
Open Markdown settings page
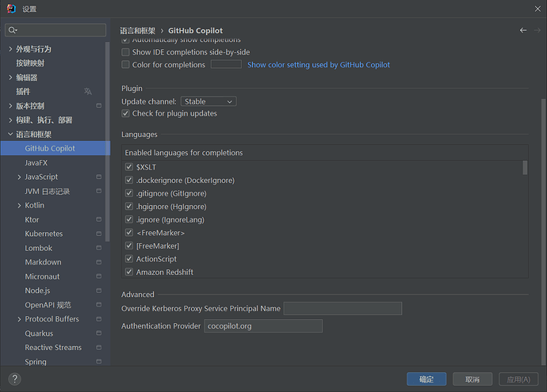point(44,262)
